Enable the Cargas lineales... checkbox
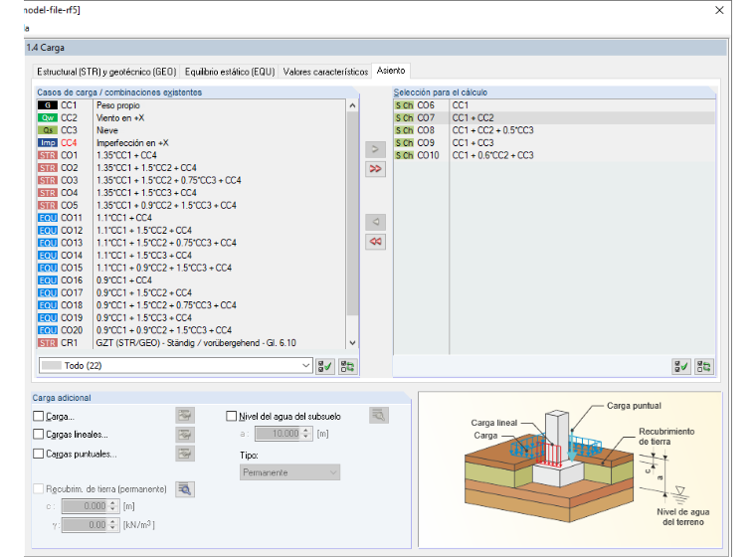 pyautogui.click(x=39, y=435)
